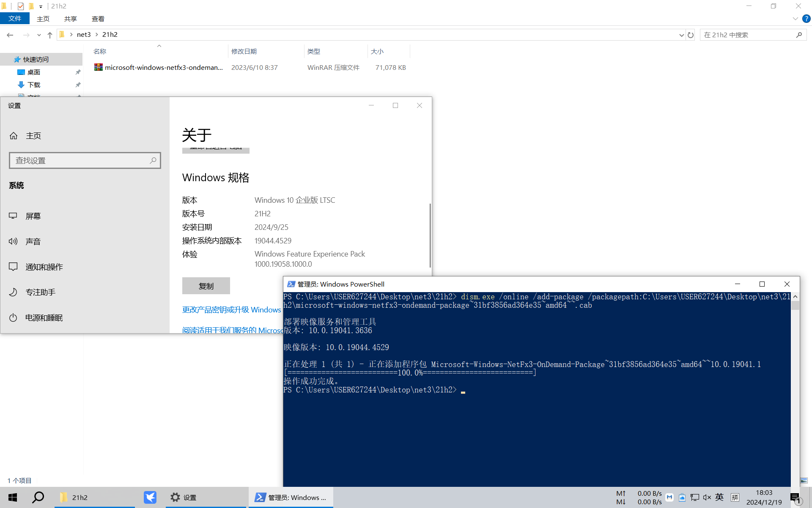Click the search box for 21h2

(x=749, y=35)
